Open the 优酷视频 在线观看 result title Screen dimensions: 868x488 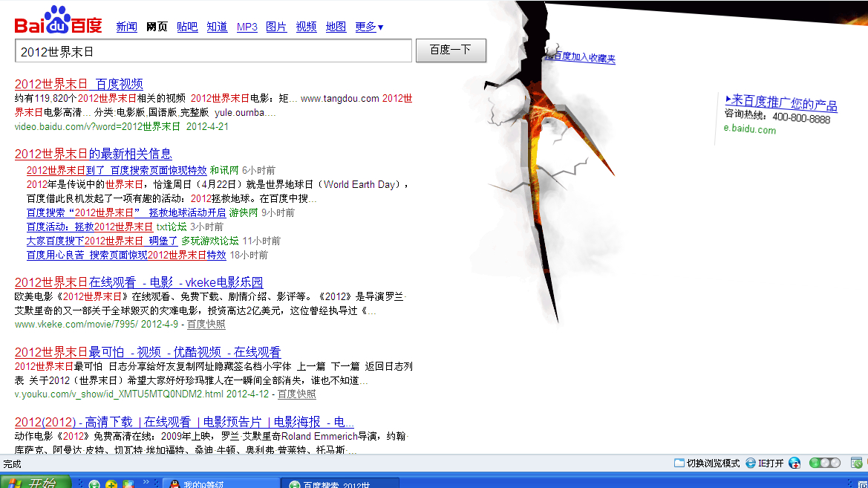click(x=147, y=352)
